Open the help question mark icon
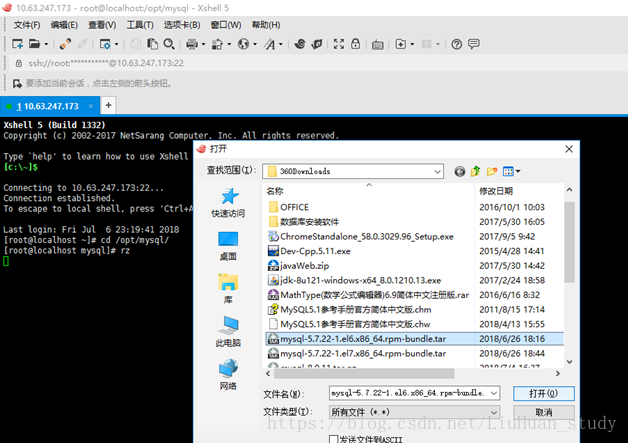 pyautogui.click(x=457, y=44)
